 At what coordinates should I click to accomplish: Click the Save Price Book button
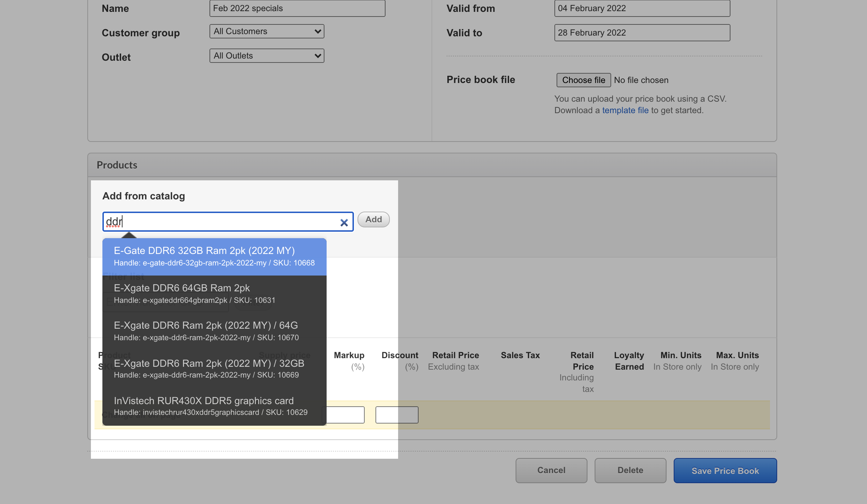coord(725,471)
